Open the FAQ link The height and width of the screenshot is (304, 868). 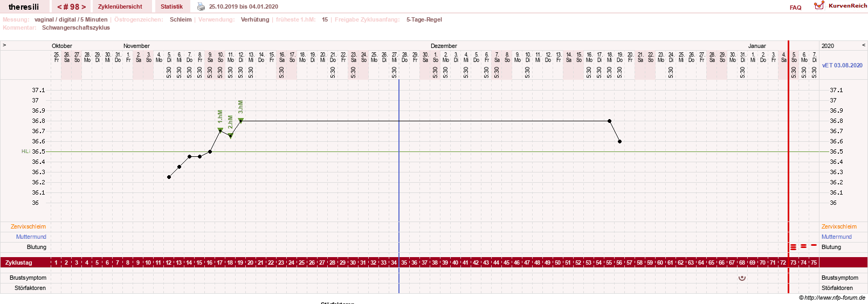click(x=795, y=8)
